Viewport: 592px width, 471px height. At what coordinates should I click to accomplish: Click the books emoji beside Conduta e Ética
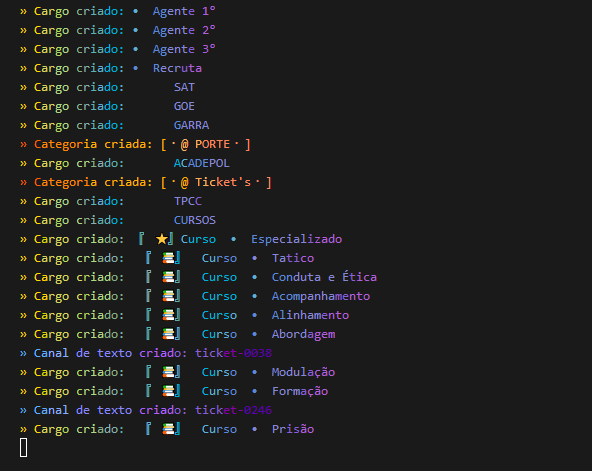[168, 277]
